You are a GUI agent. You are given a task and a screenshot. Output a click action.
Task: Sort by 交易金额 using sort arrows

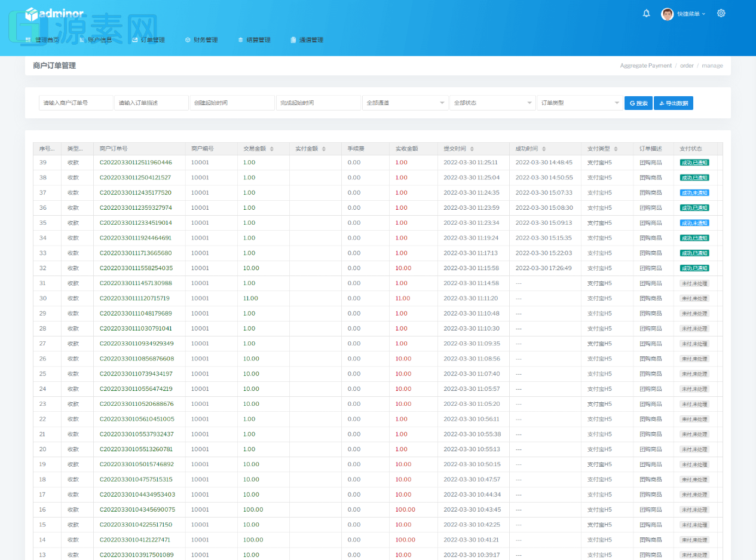[272, 149]
